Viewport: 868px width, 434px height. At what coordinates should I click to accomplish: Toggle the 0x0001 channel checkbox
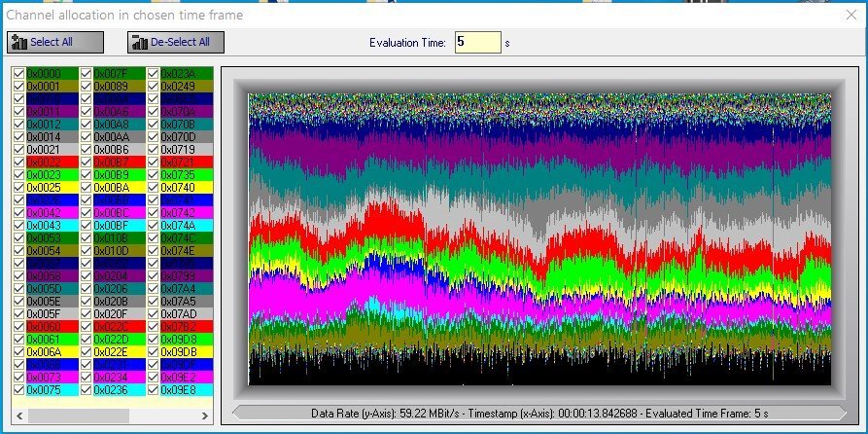18,86
